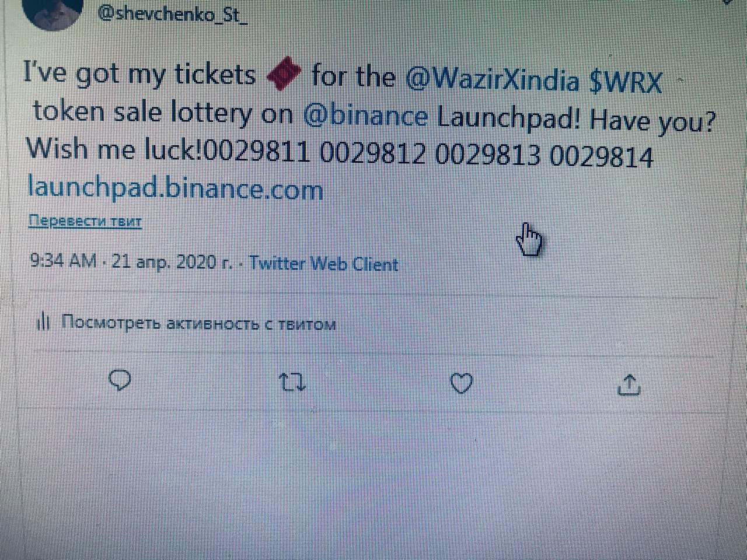The width and height of the screenshot is (747, 560).
Task: Click the Twitter Web Client source link
Action: click(x=324, y=264)
